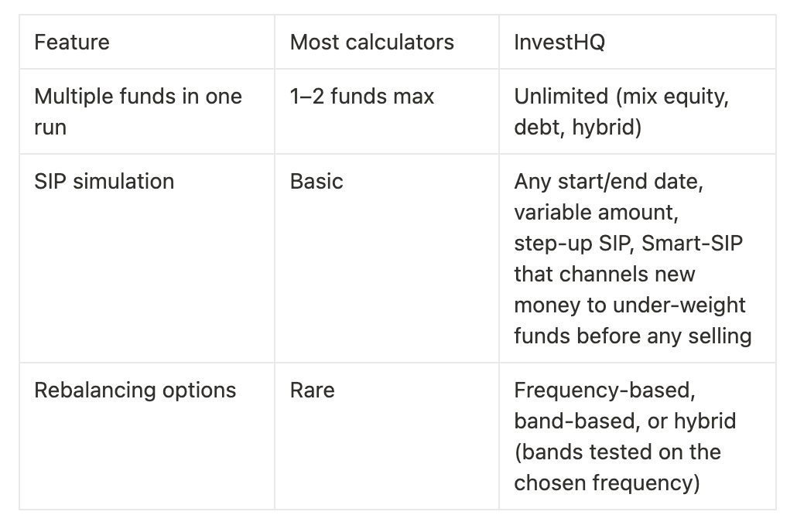
Task: Click the InvestHQ column header
Action: coord(559,42)
